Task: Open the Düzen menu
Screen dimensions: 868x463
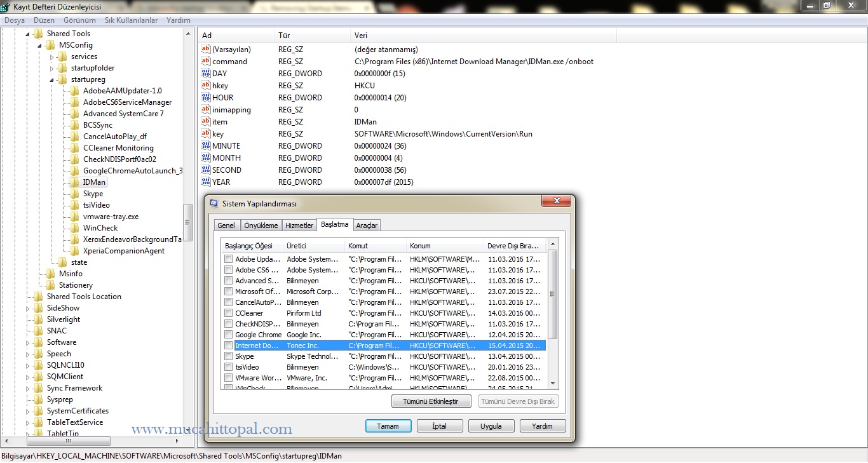Action: pos(44,20)
